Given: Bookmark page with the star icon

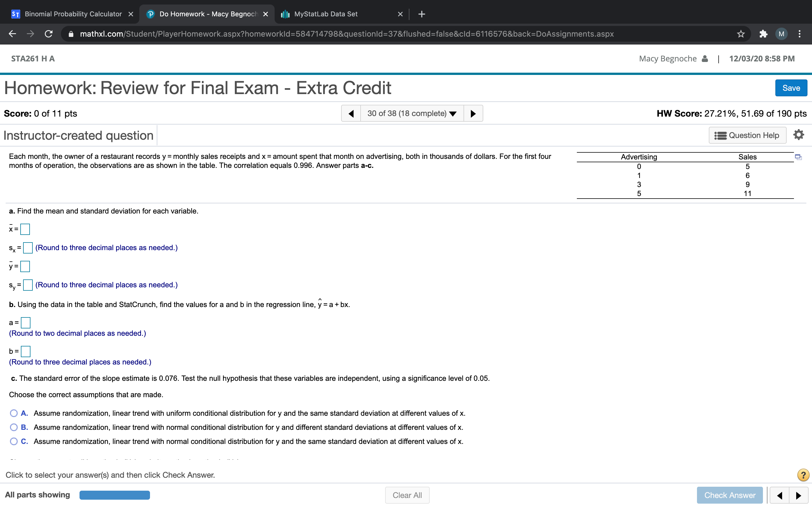Looking at the screenshot, I should click(x=741, y=34).
